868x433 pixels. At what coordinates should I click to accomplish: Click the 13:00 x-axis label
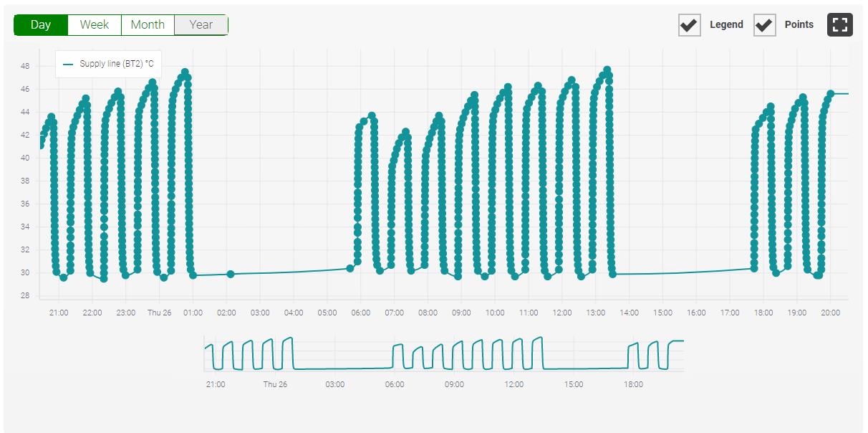tap(596, 313)
